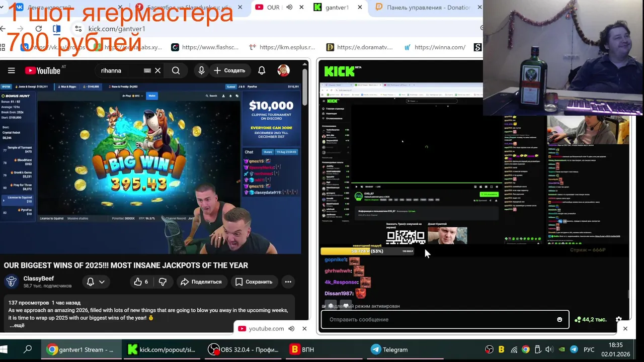644x362 pixels.
Task: Open YouTube notifications bell
Action: 262,70
